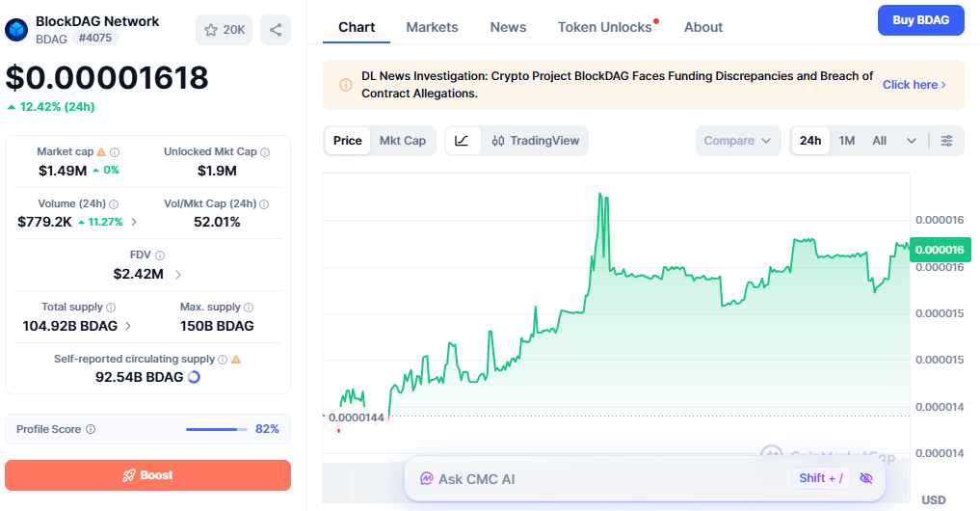Switch chart to Mkt Cap view
This screenshot has width=980, height=511.
coord(403,141)
